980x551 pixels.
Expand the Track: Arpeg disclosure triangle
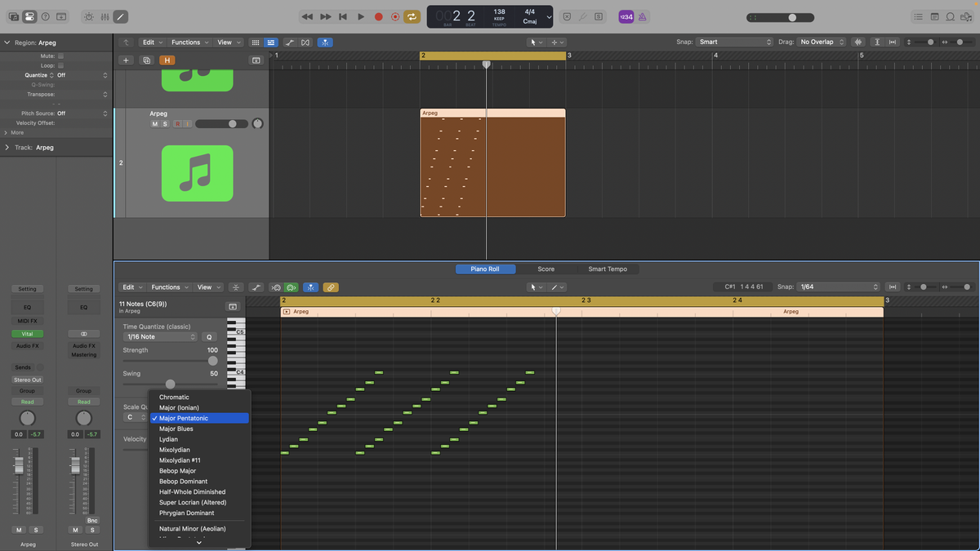tap(7, 148)
